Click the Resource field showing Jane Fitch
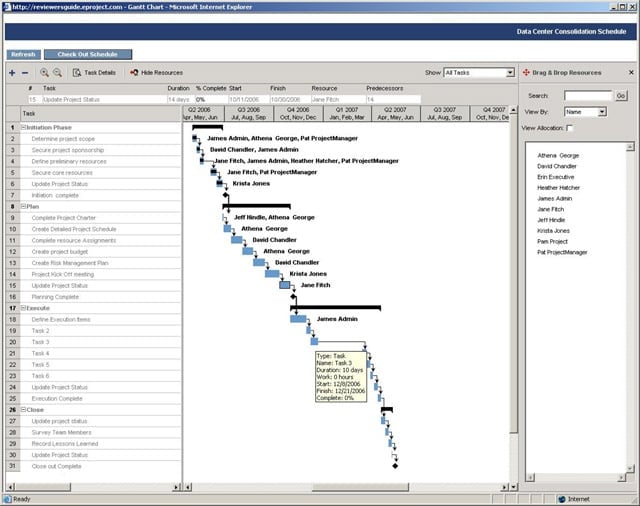This screenshot has width=640, height=506. coord(338,100)
